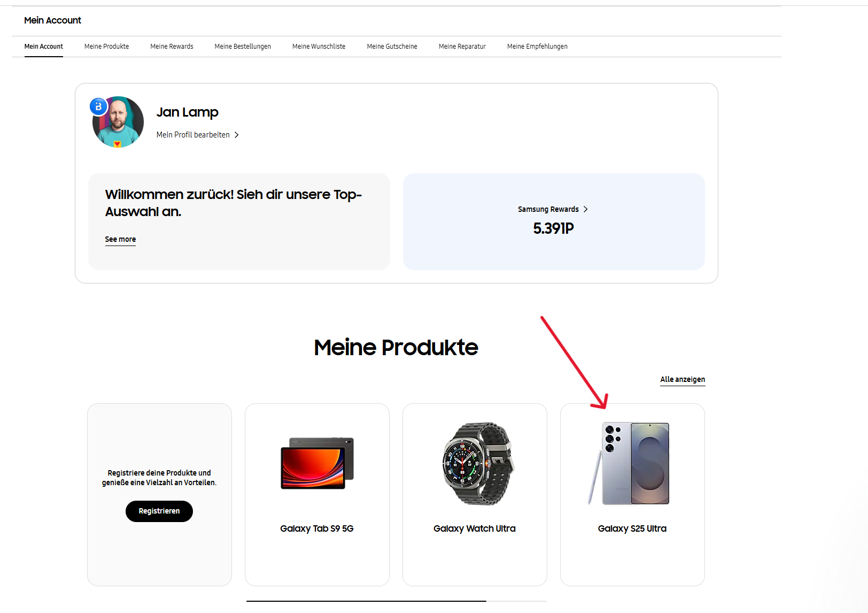Open Galaxy S25 Ultra product image
This screenshot has height=613, width=868.
(632, 463)
